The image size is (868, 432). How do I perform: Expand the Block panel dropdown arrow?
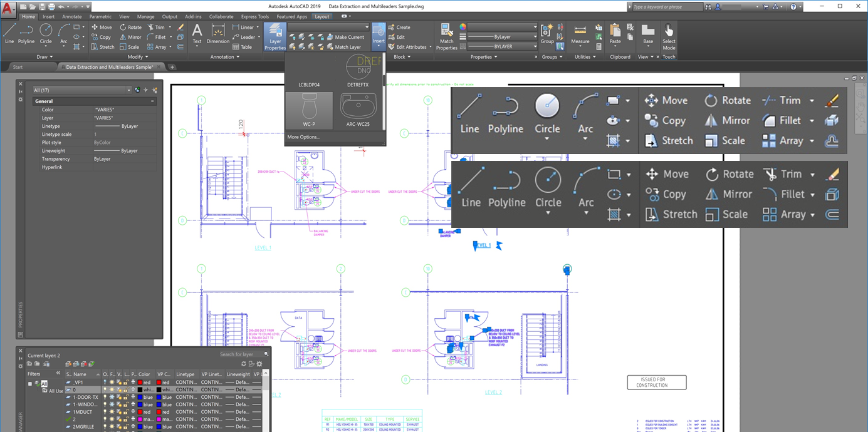[x=410, y=56]
